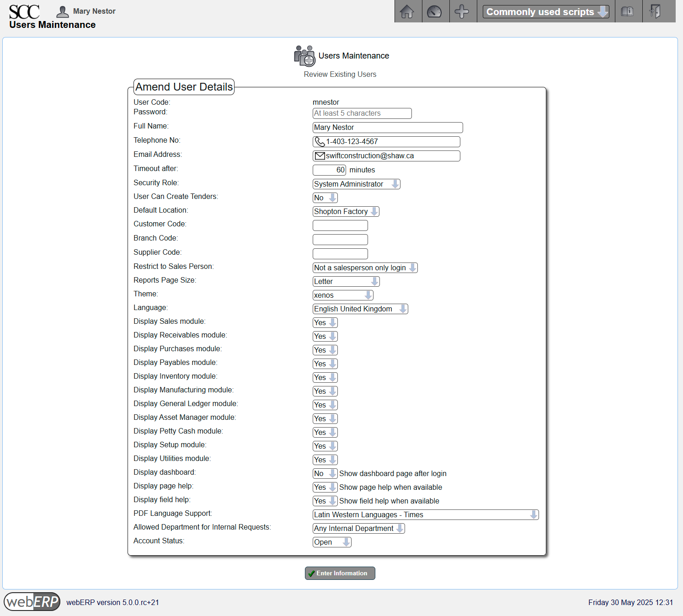Edit the Full Name field

coord(388,128)
